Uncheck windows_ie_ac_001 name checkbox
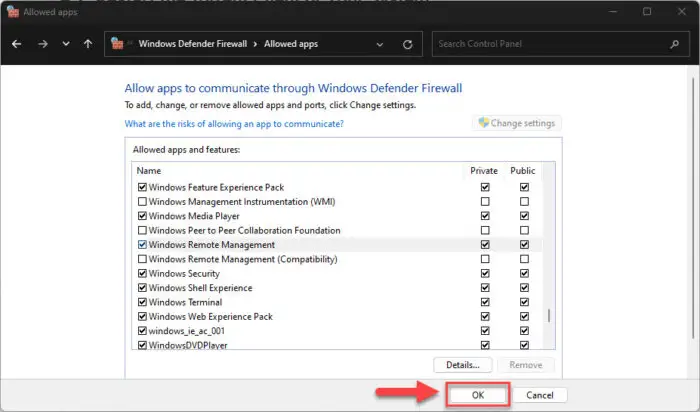This screenshot has width=700, height=412. coord(142,331)
